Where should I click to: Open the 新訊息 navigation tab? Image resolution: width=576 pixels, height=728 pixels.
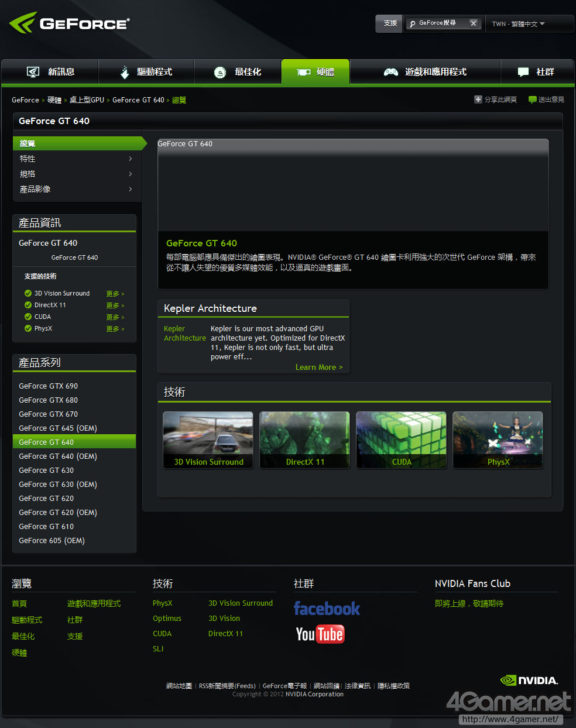(x=50, y=72)
